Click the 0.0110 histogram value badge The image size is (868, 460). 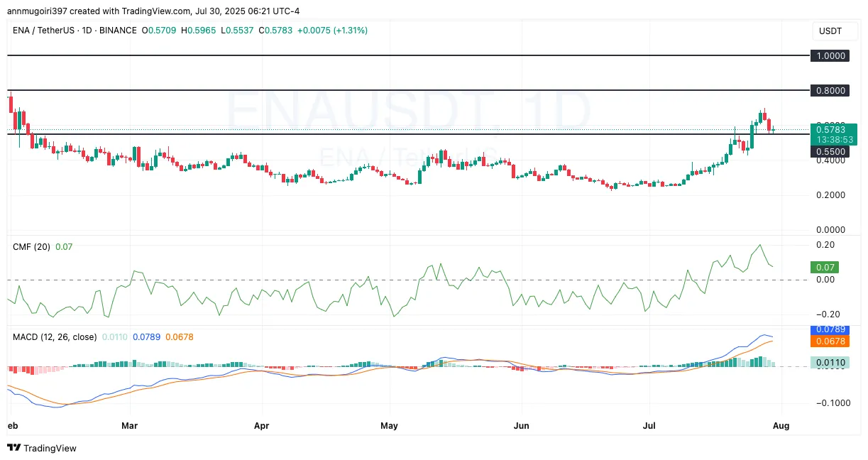[x=830, y=362]
